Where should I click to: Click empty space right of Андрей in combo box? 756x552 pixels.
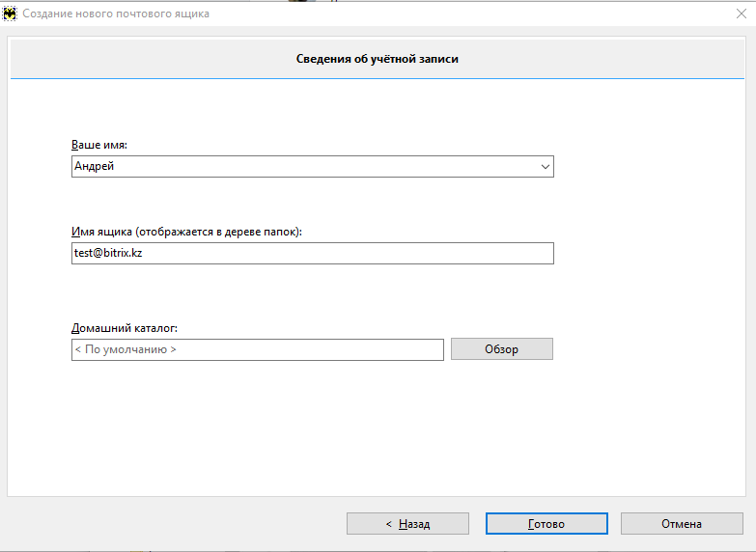point(323,167)
